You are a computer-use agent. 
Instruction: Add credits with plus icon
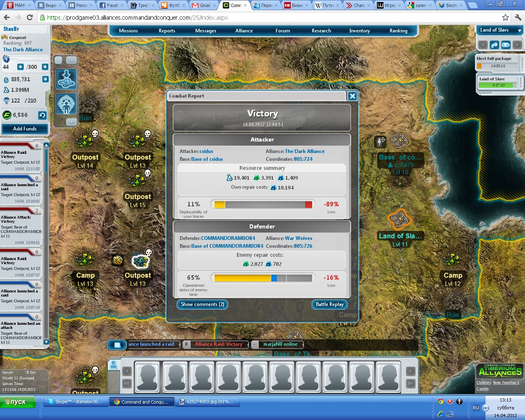click(45, 79)
